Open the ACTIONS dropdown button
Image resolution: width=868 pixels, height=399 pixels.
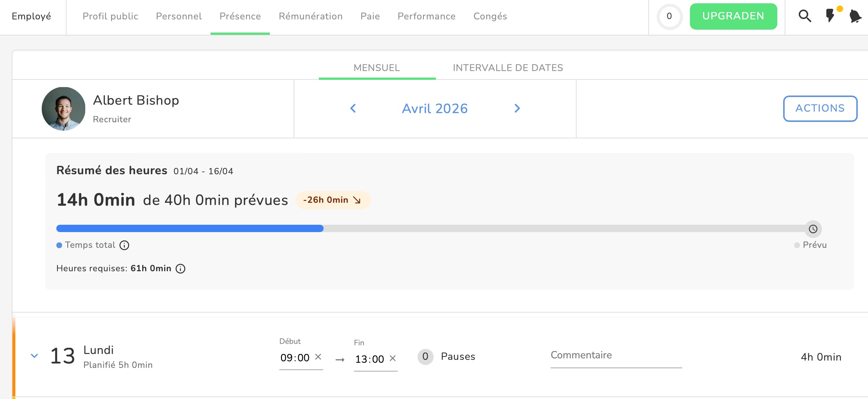[820, 108]
